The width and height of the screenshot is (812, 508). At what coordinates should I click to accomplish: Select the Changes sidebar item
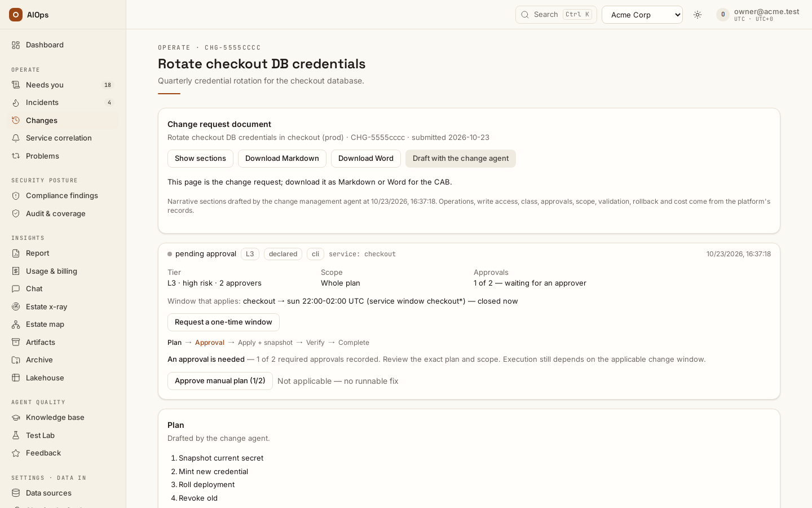pos(63,121)
